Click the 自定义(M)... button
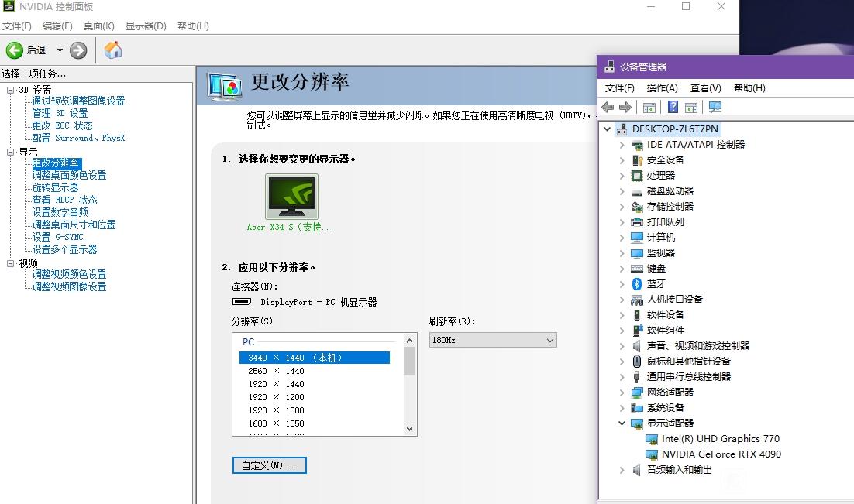854x504 pixels. tap(269, 465)
